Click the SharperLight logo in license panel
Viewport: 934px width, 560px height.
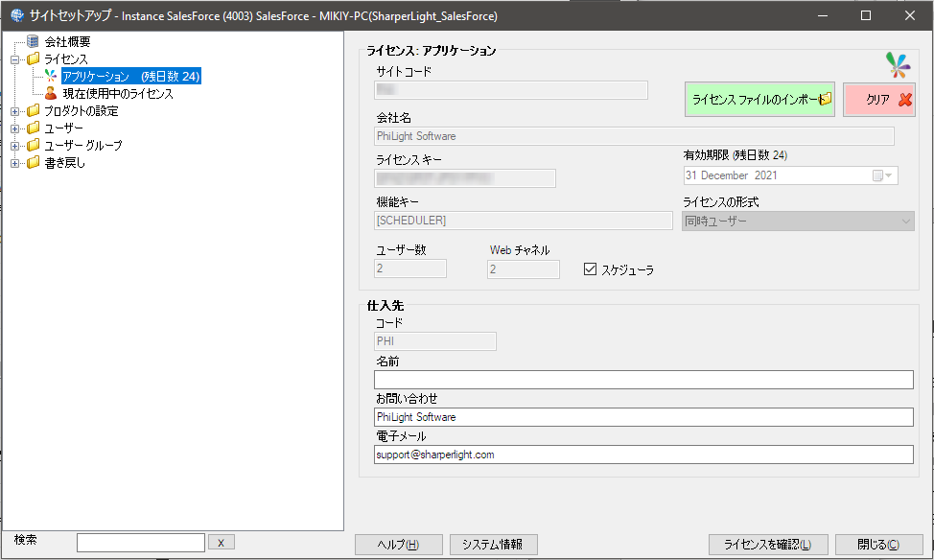897,65
